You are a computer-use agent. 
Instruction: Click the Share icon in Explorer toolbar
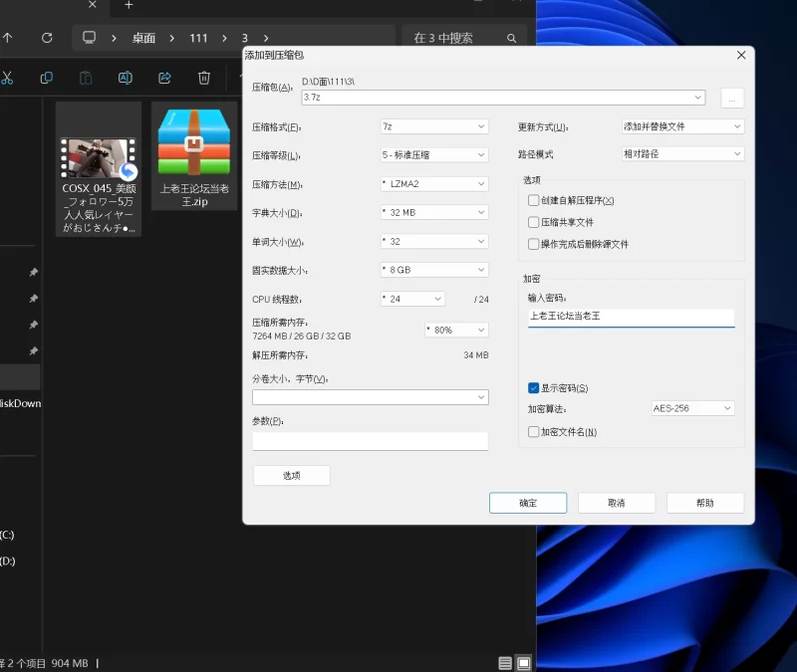(165, 78)
